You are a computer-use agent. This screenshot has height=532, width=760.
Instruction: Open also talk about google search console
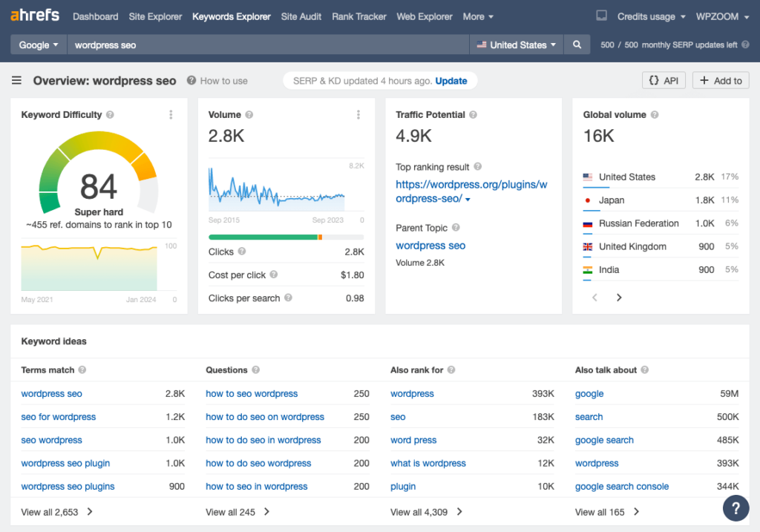[x=622, y=487]
